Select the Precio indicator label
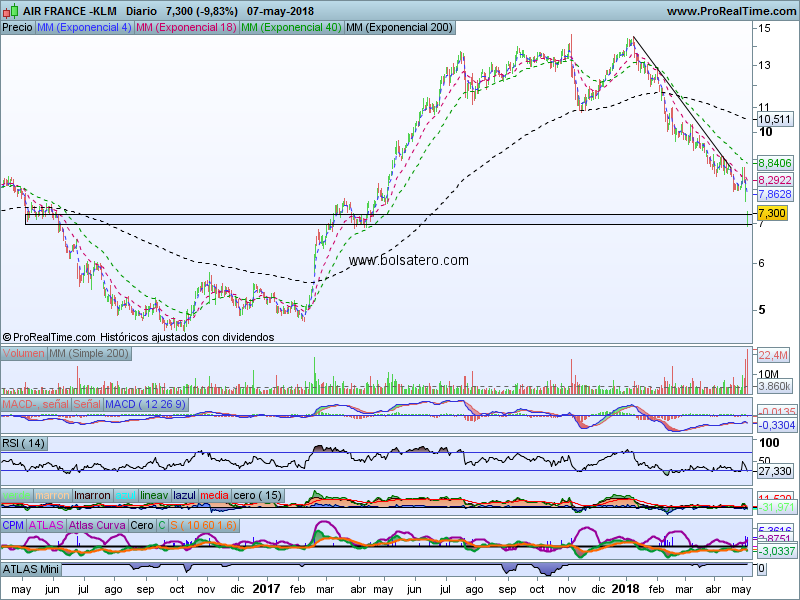Viewport: 800px width, 600px height. 17,28
